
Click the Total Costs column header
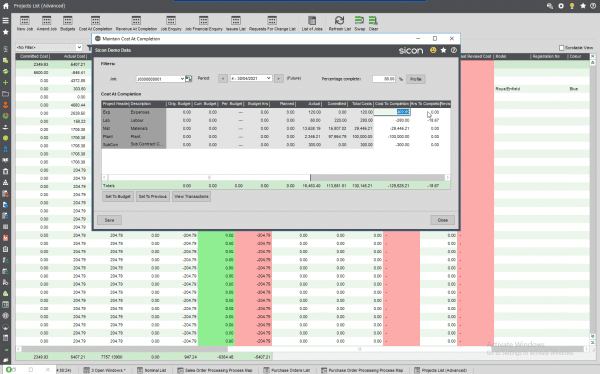(x=361, y=104)
